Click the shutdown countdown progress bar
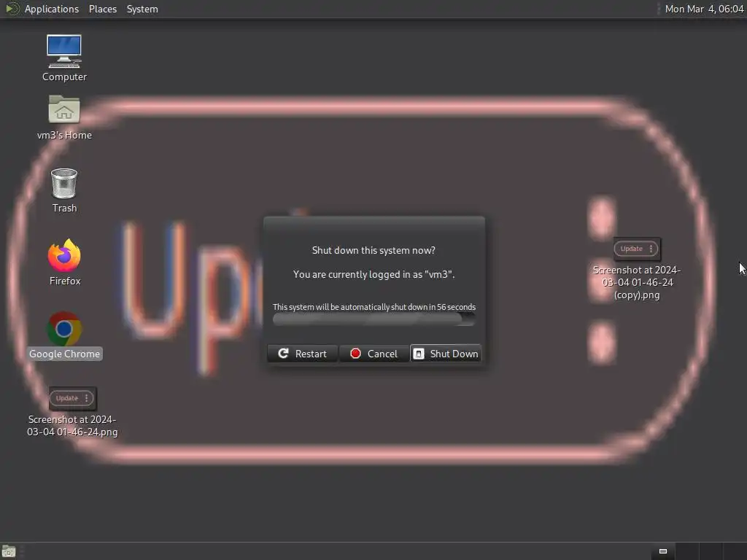747x560 pixels. [x=374, y=319]
